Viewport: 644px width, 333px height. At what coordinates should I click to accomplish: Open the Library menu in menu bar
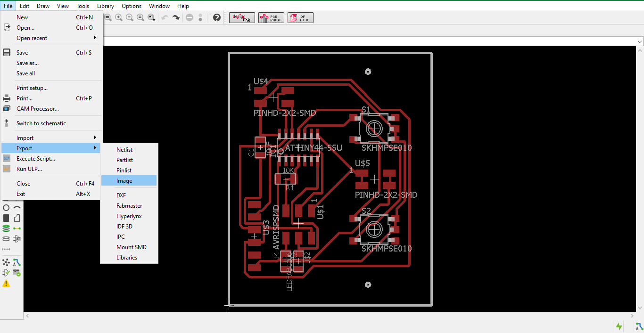(x=106, y=6)
